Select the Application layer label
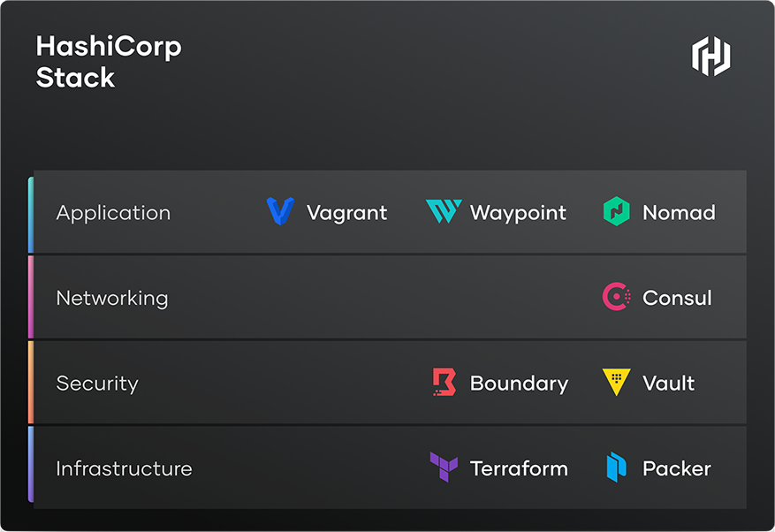Image resolution: width=775 pixels, height=532 pixels. [x=113, y=213]
